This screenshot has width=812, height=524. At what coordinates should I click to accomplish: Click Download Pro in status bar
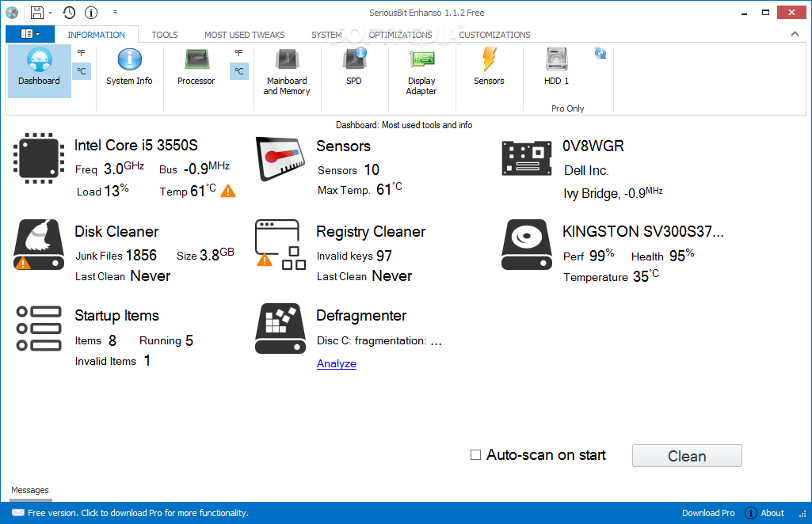(708, 513)
